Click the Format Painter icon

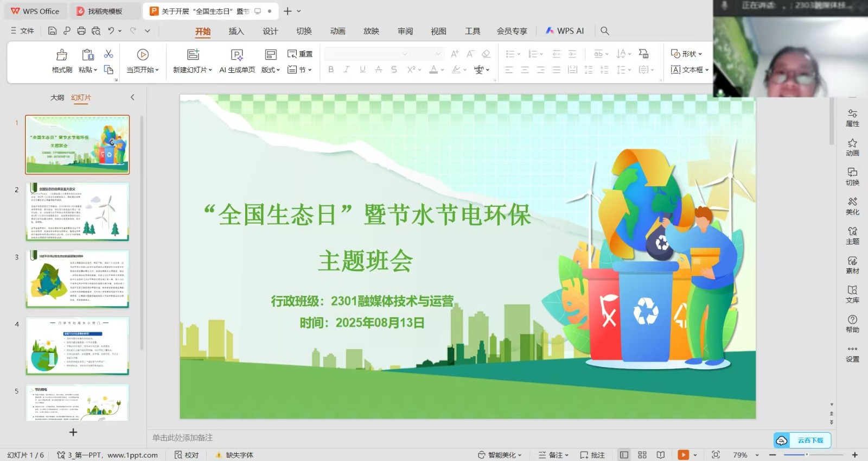coord(62,55)
